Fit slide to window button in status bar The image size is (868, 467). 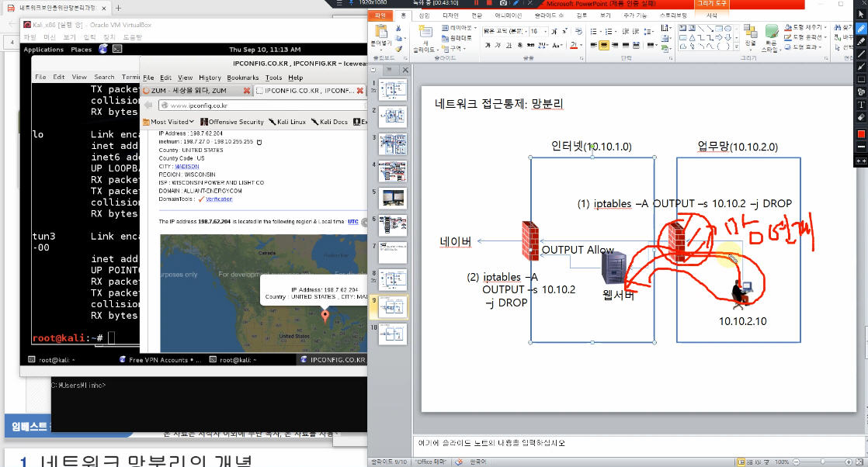[x=859, y=462]
